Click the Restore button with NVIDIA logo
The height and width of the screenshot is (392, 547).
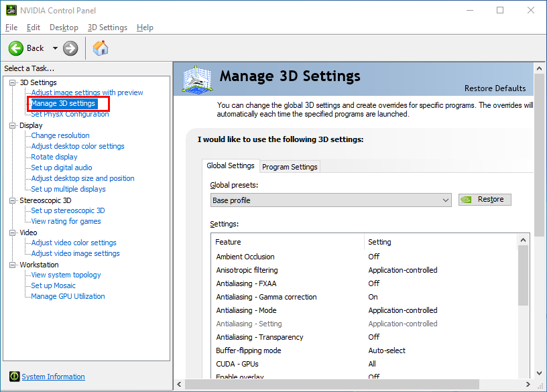(485, 200)
